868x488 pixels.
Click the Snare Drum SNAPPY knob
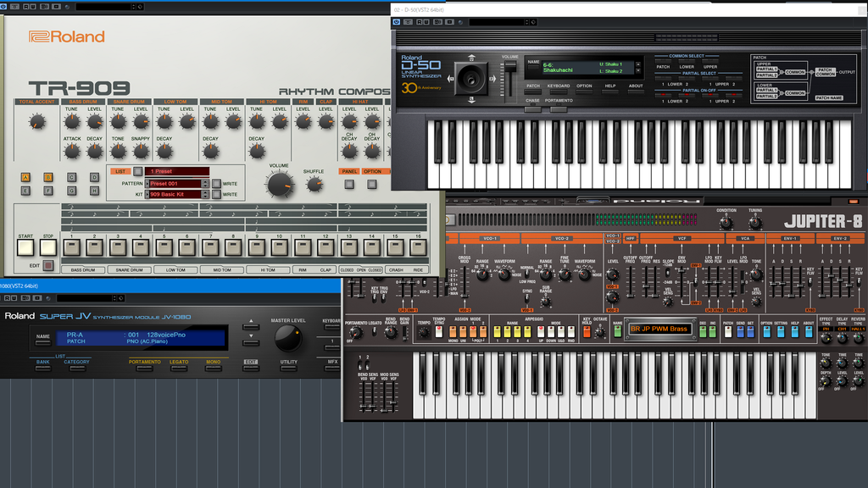tap(142, 151)
